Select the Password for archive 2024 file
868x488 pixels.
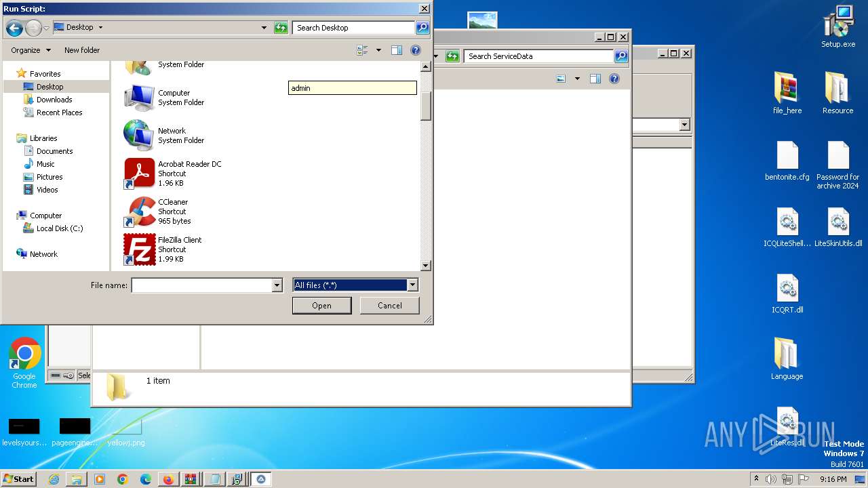click(838, 165)
